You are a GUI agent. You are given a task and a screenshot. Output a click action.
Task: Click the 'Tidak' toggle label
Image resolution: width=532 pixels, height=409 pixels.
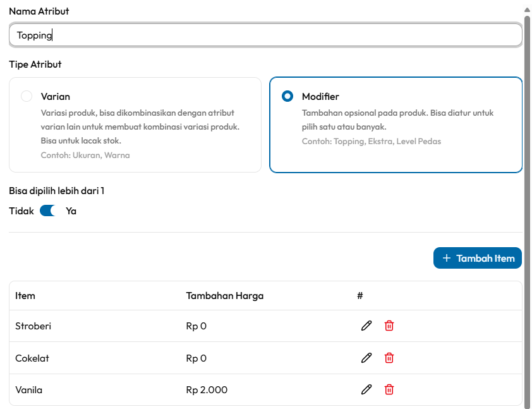21,211
